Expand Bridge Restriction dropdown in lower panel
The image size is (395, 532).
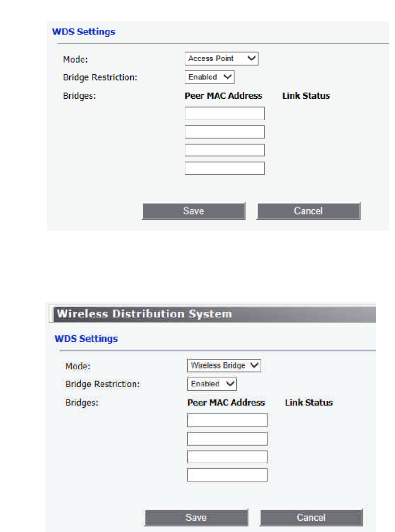point(212,384)
